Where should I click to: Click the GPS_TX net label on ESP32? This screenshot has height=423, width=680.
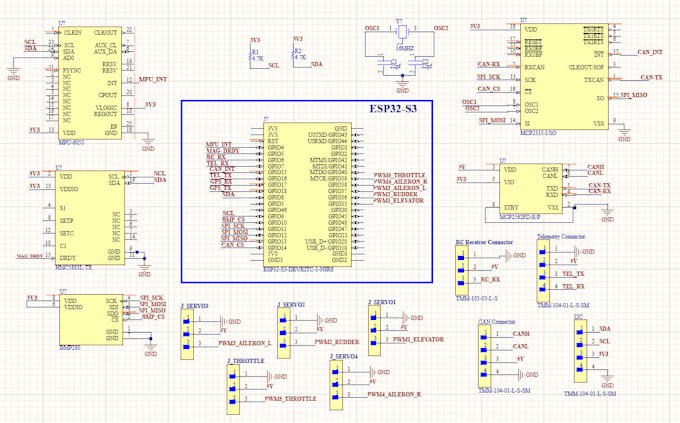(x=221, y=188)
